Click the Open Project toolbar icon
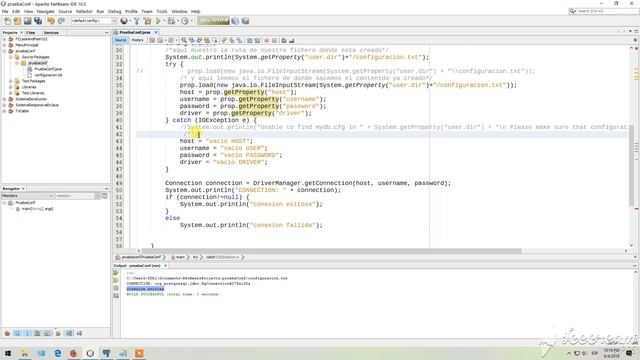This screenshot has width=640, height=360. coord(27,21)
